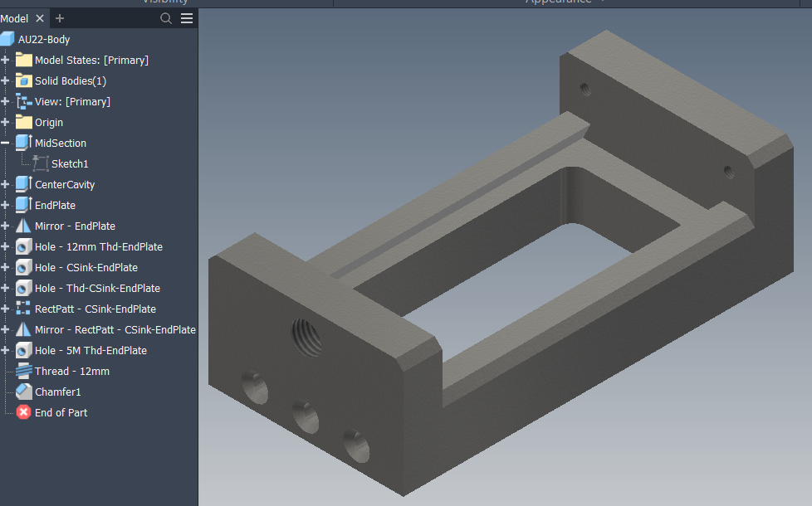The width and height of the screenshot is (812, 506).
Task: Click the RectPatt - CSink-EndPlate pattern icon
Action: point(22,308)
